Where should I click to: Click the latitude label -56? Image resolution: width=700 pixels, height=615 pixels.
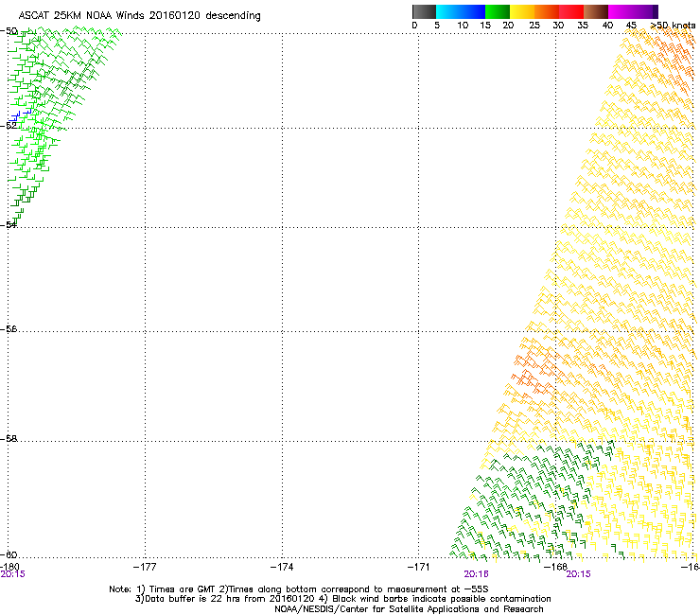point(9,328)
